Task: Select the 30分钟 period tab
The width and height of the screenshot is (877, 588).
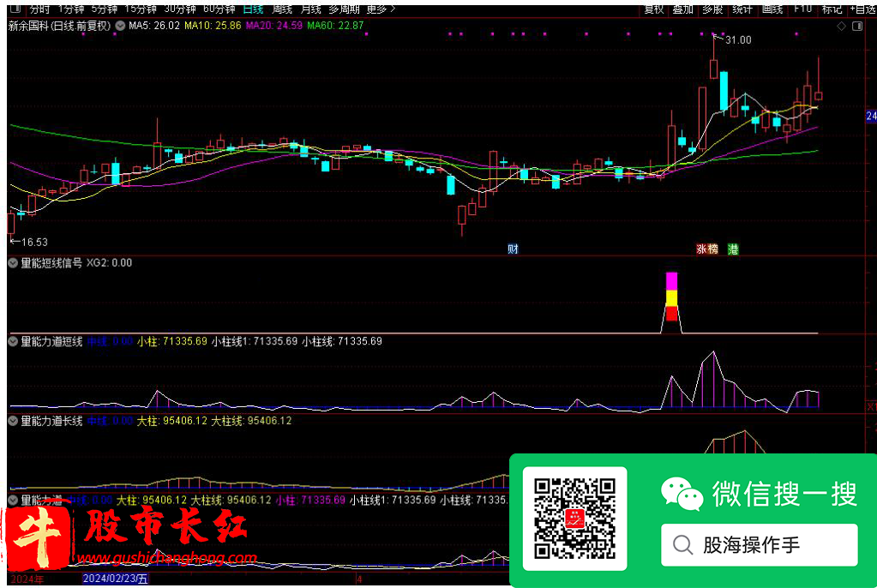Action: pyautogui.click(x=179, y=9)
